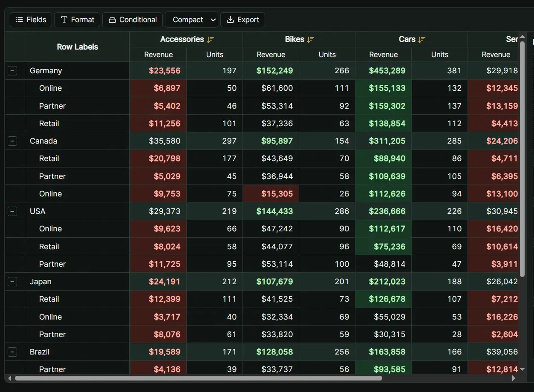The height and width of the screenshot is (392, 534).
Task: Click the scroll-up arrow on vertical scrollbar
Action: click(522, 37)
